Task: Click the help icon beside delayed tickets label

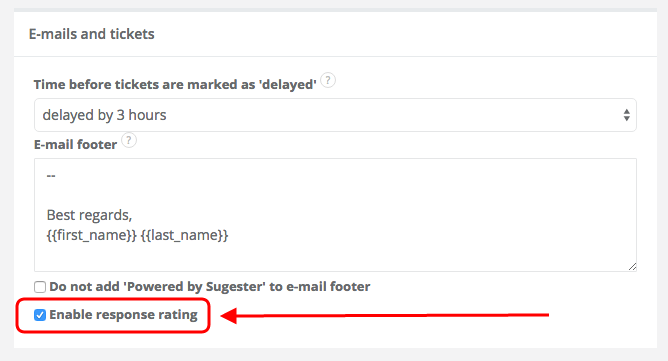Action: point(328,80)
